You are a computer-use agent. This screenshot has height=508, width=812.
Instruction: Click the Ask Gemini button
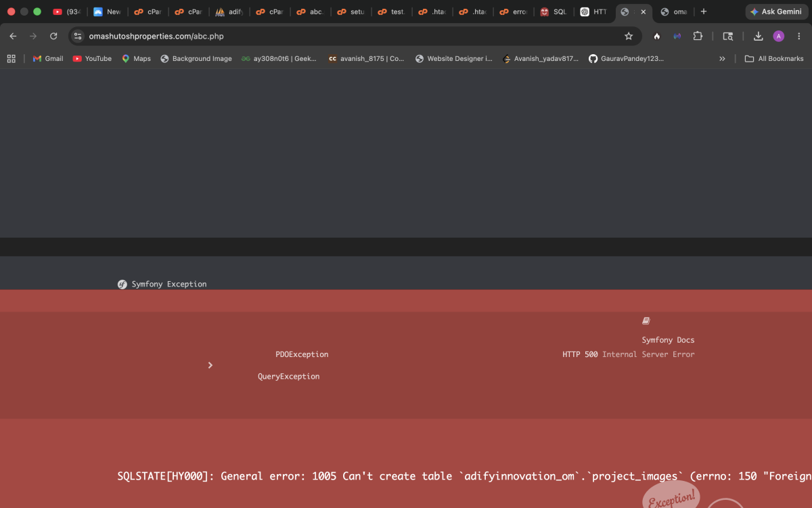[x=775, y=12]
